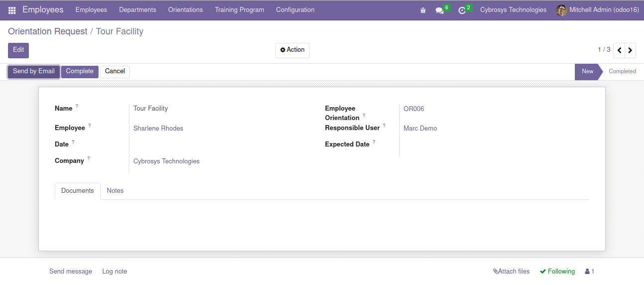This screenshot has width=644, height=285.
Task: Open the Sharlene Rhodes employee link
Action: [x=158, y=129]
